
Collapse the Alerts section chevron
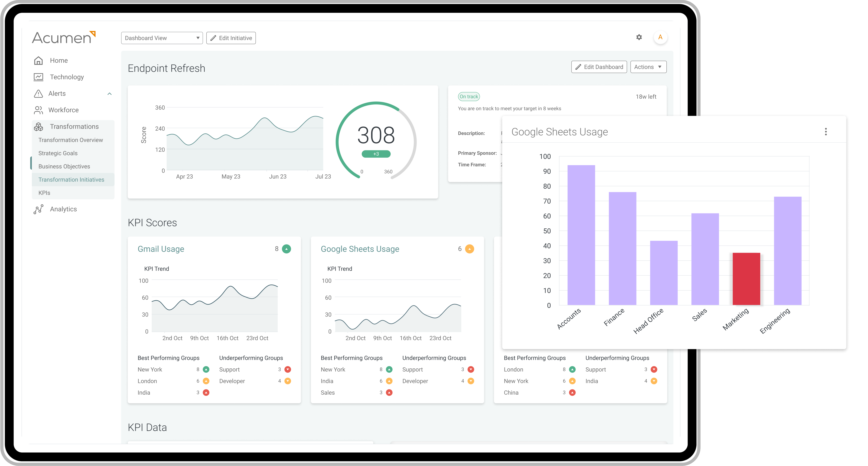tap(109, 94)
